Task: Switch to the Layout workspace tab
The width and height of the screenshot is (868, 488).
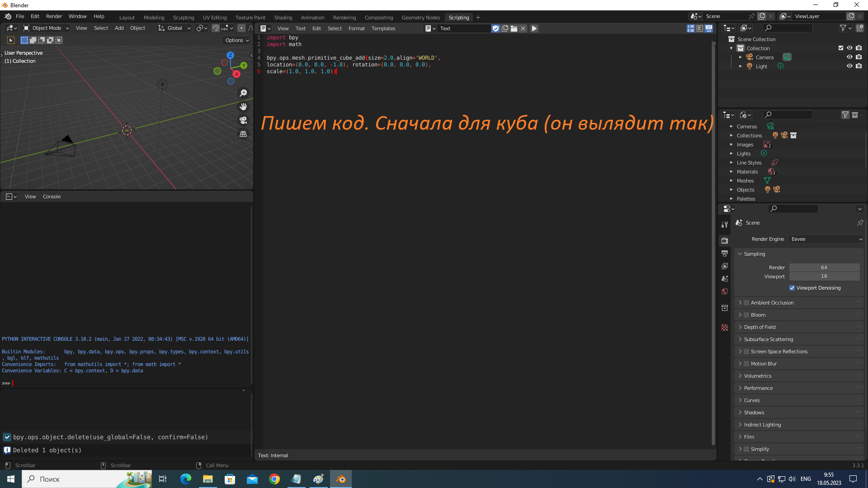Action: point(127,18)
